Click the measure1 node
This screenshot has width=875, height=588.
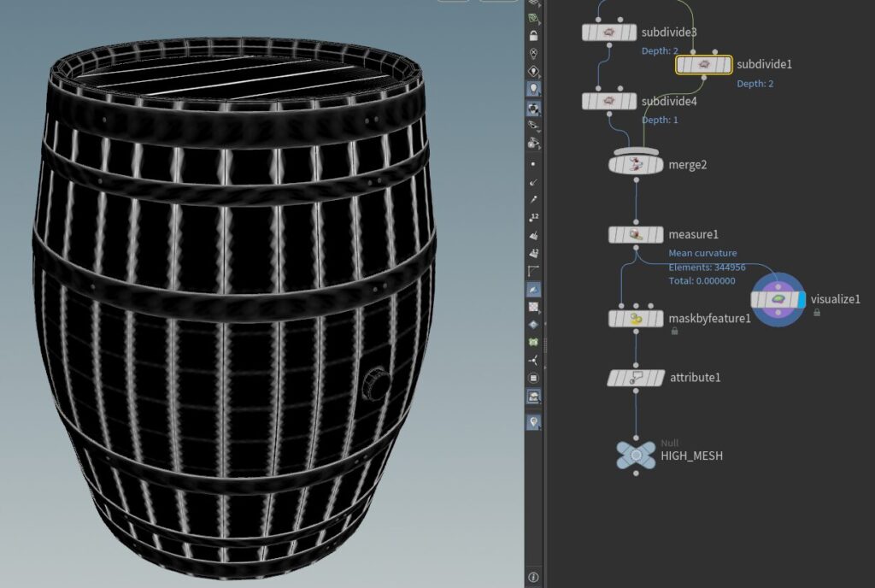[635, 234]
